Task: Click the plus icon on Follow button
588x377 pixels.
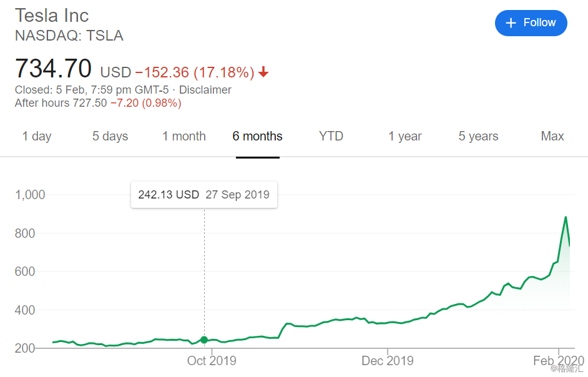Action: point(511,23)
